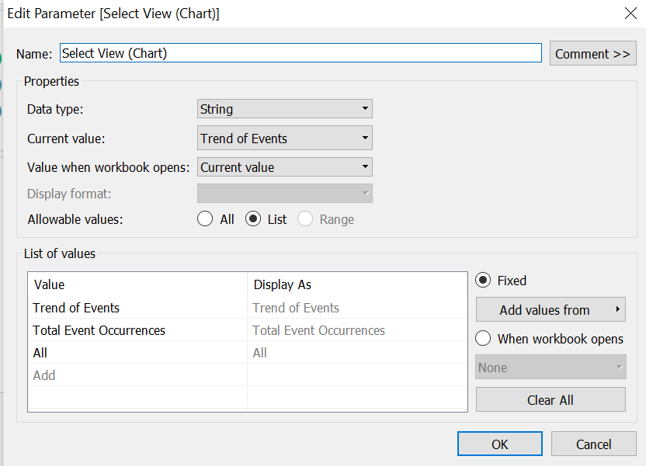Select the List allowable values option
This screenshot has width=648, height=466.
[x=254, y=219]
